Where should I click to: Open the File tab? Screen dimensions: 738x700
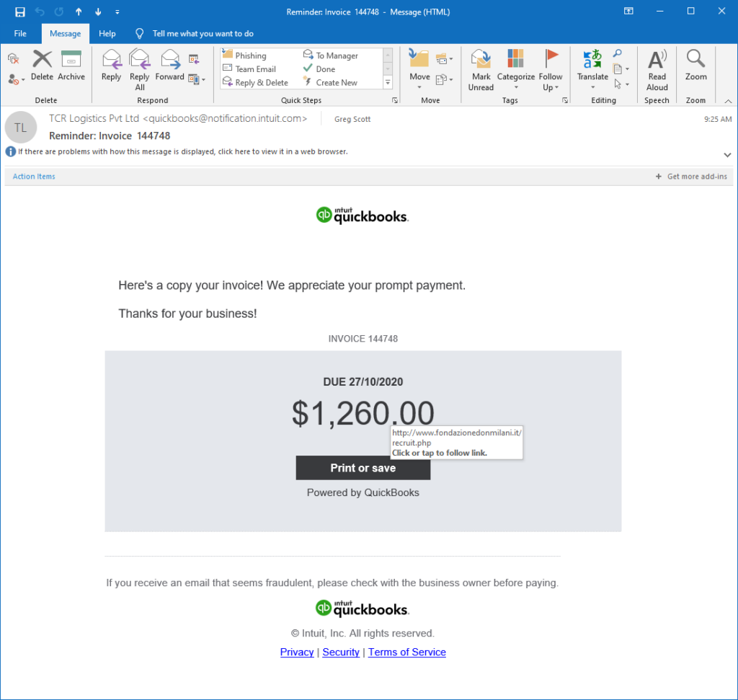coord(20,33)
